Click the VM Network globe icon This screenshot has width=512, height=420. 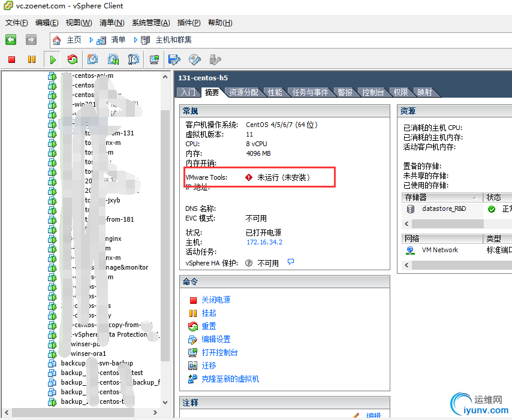[x=410, y=250]
